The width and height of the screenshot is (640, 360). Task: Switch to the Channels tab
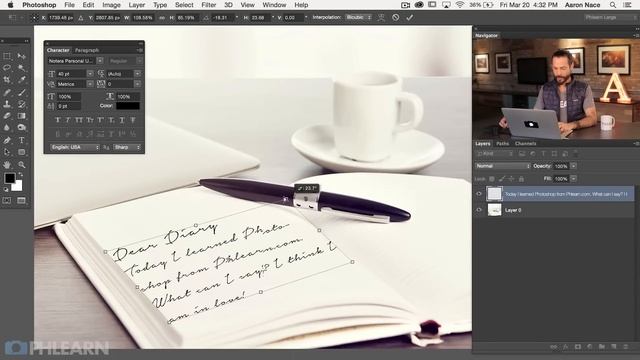[x=525, y=144]
